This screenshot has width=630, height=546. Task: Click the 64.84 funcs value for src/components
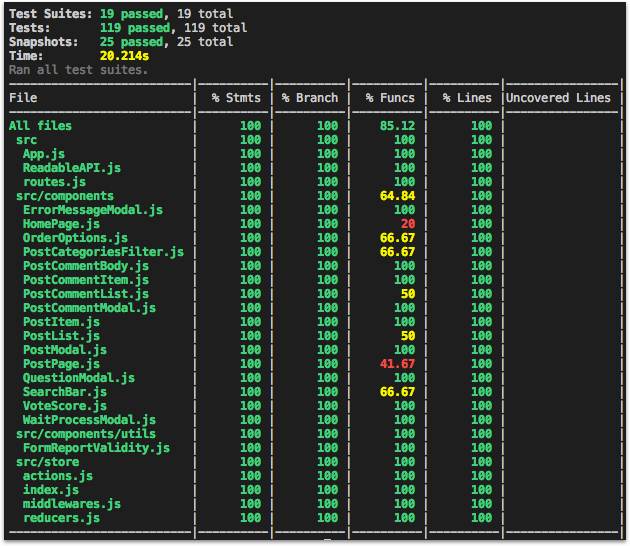397,196
